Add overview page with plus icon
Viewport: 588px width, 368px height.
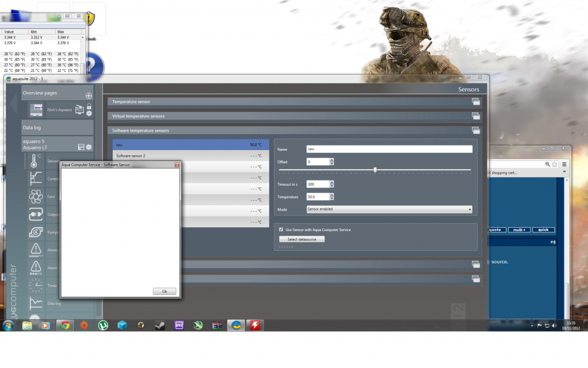(88, 96)
